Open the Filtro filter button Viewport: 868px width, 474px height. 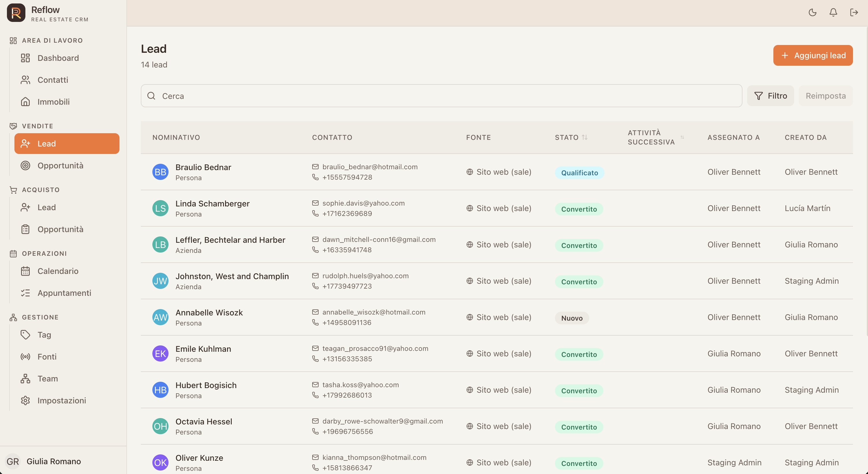(x=770, y=96)
